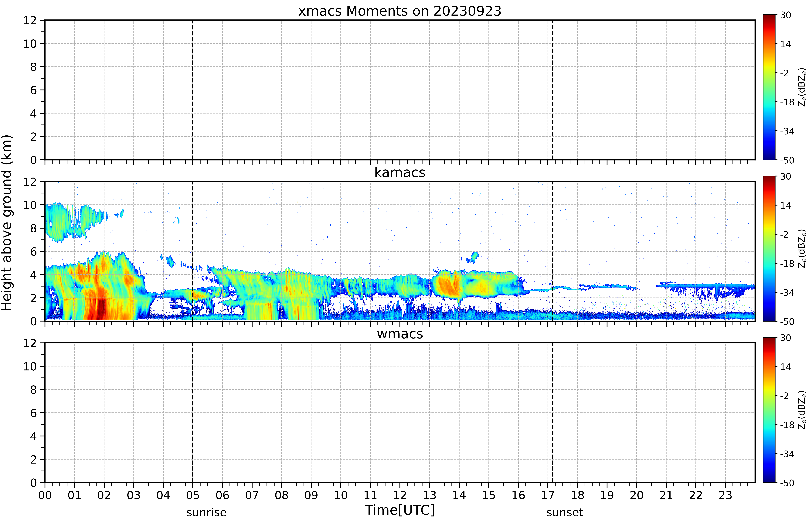The image size is (812, 524).
Task: Click the '10' height tick of kamacs panel
Action: [x=30, y=205]
